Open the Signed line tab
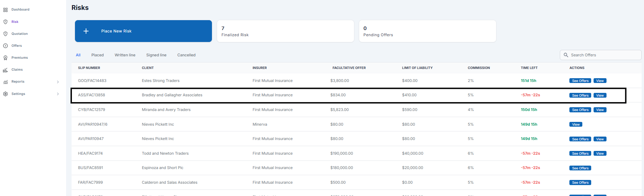 point(156,55)
